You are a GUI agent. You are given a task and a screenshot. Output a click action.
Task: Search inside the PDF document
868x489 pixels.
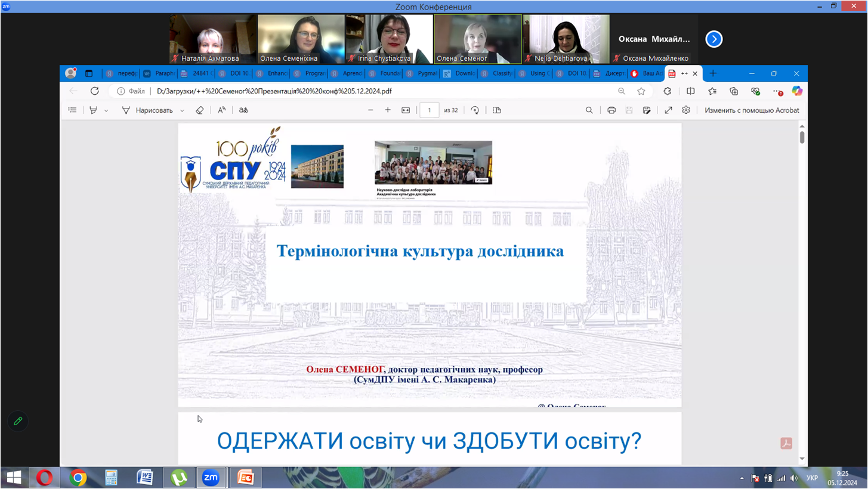click(589, 110)
